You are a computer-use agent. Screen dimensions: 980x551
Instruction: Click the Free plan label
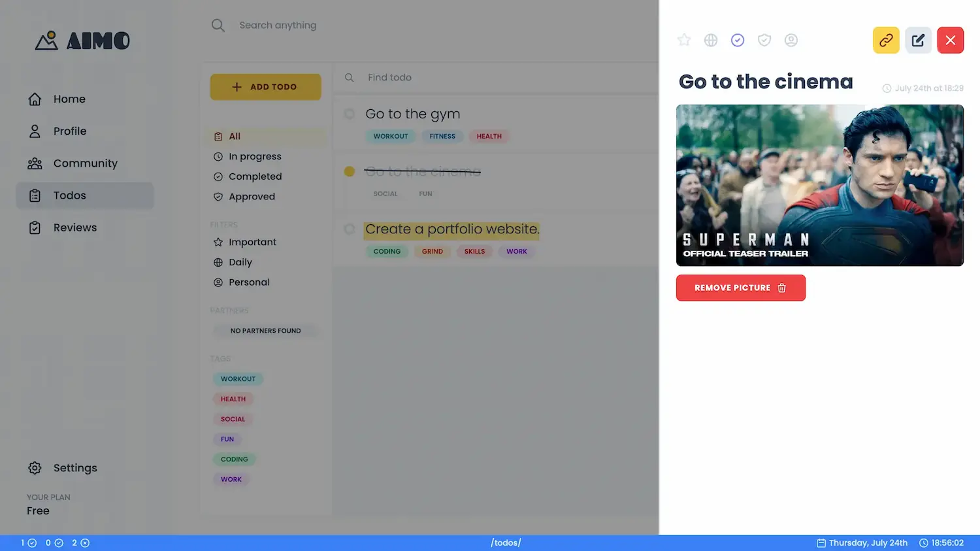[38, 511]
